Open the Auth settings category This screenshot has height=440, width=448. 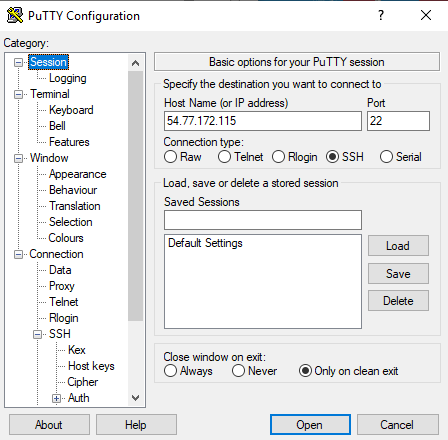79,398
